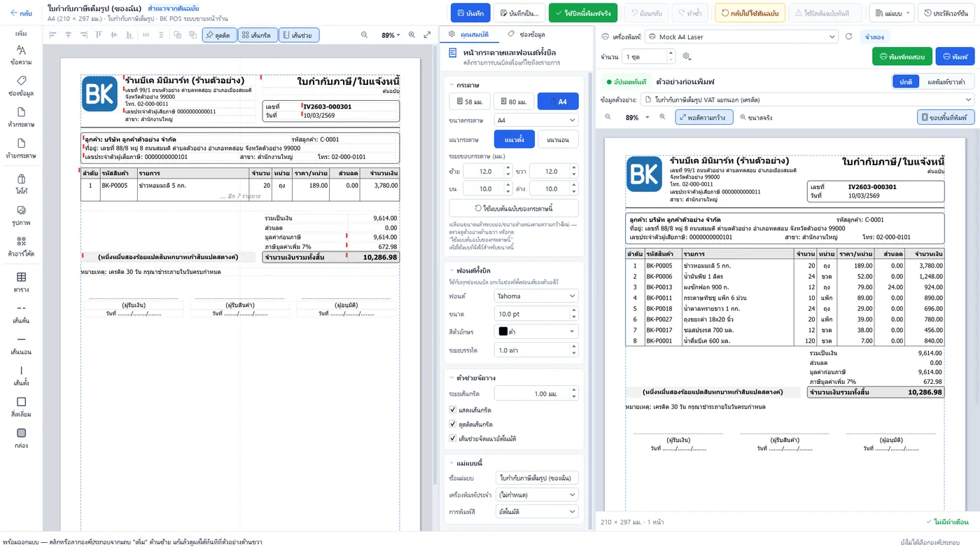The image size is (980, 552).
Task: Insert หัวกระดาษ page header element
Action: (21, 117)
